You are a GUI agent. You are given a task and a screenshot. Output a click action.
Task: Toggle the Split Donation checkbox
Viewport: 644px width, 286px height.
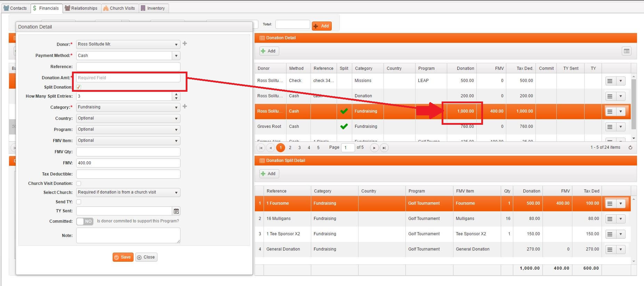(x=79, y=87)
